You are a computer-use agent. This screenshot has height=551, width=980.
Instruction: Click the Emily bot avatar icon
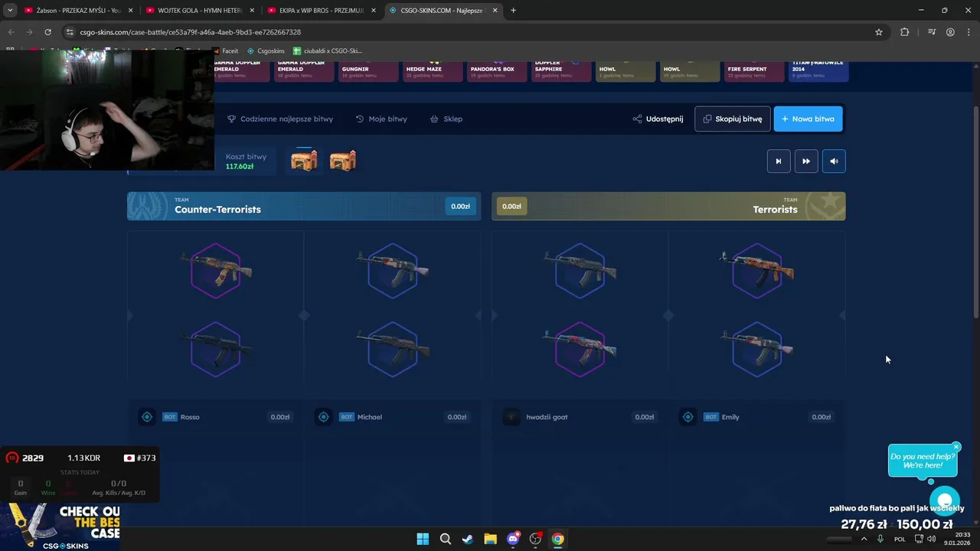[x=688, y=417]
